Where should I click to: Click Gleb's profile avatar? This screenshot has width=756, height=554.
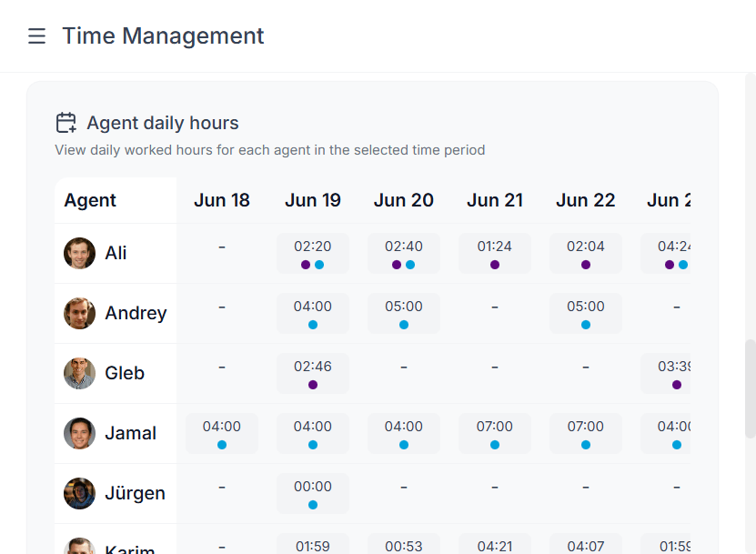point(80,373)
